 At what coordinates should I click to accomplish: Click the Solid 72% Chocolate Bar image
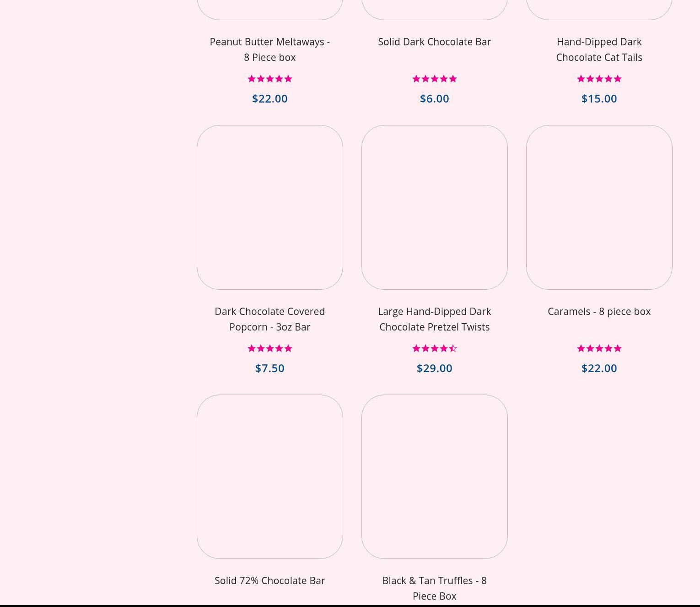pyautogui.click(x=269, y=477)
